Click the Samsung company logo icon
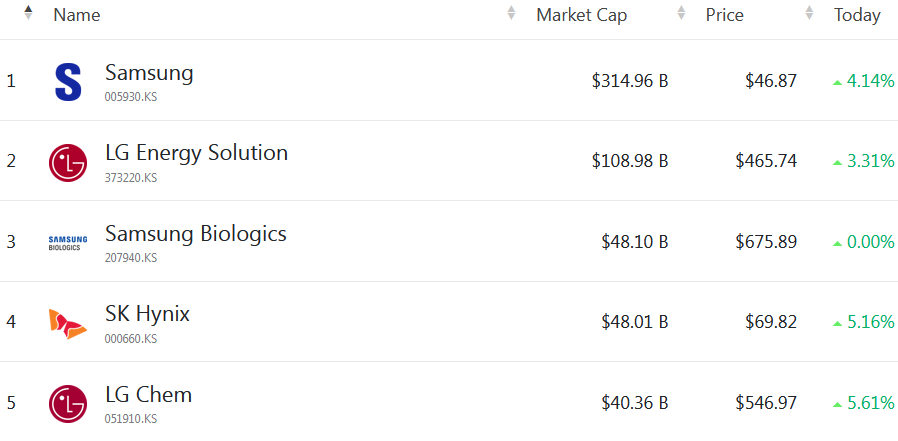 tap(68, 82)
